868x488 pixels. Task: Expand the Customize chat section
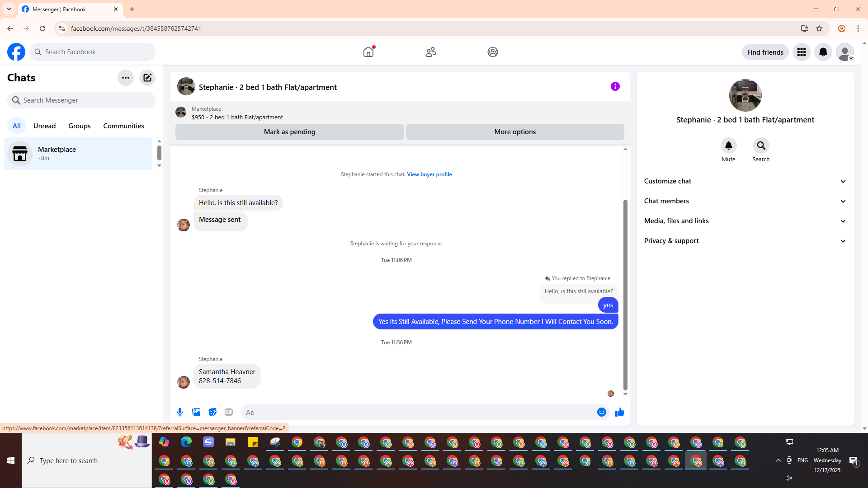click(745, 181)
